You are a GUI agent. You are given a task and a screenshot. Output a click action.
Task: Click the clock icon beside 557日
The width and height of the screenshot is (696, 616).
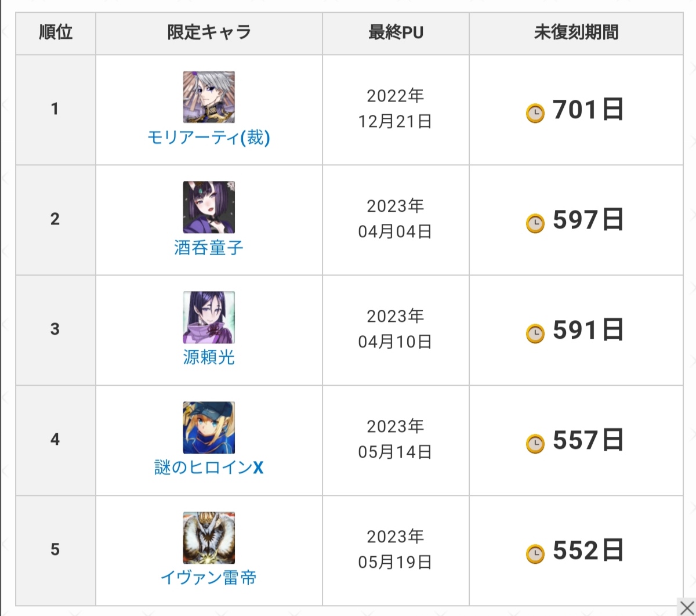tap(535, 444)
